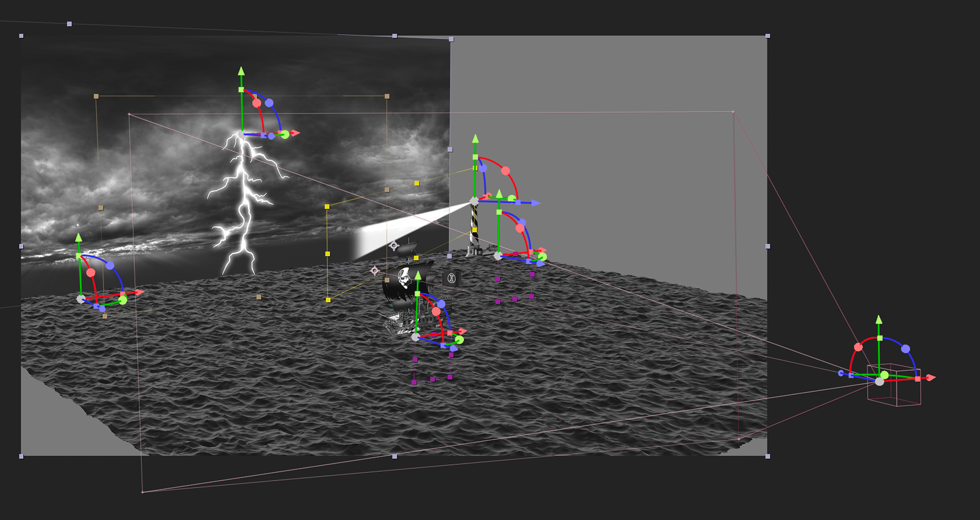Click green Y-axis arrow of far-left gizmo

pos(79,238)
